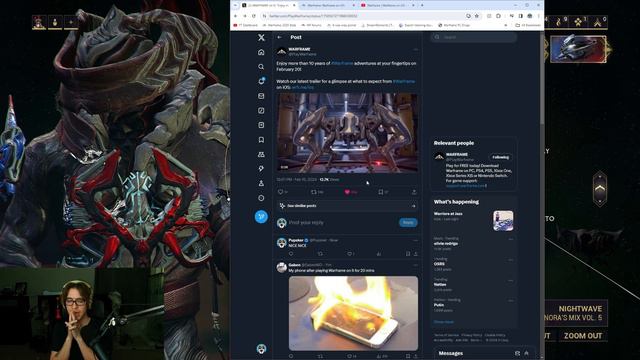Screen dimensions: 640x360
Task: Click Chrome back button
Action: (x=236, y=16)
